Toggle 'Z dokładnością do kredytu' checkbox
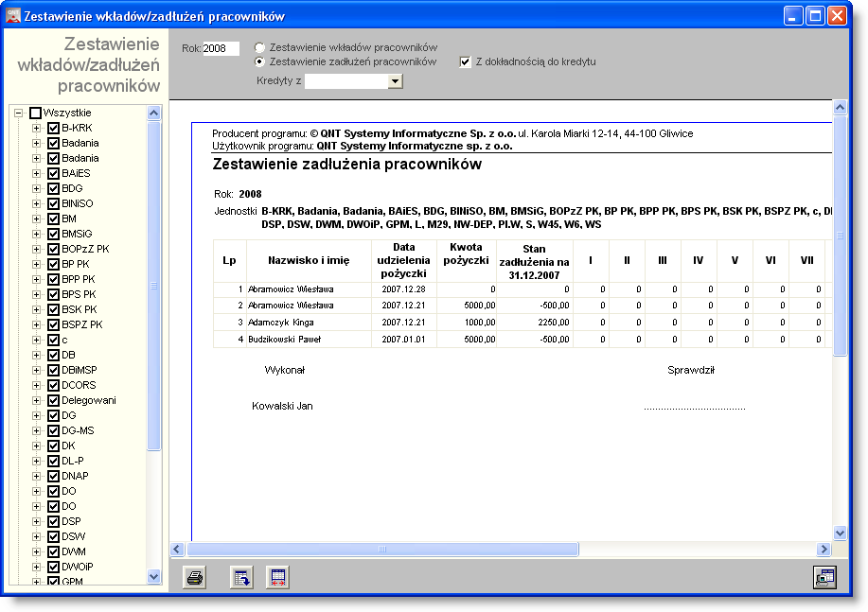This screenshot has width=868, height=612. click(465, 62)
